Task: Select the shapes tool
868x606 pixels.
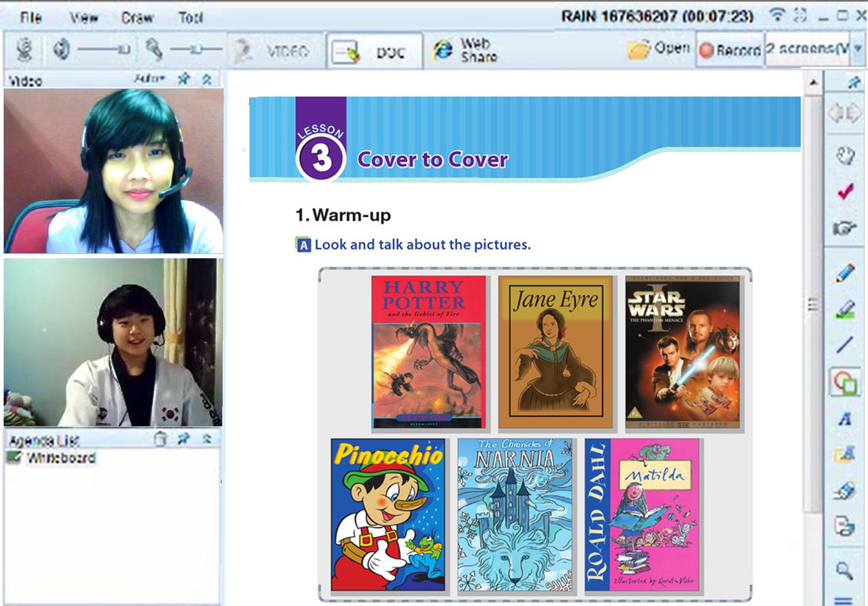Action: [x=845, y=382]
